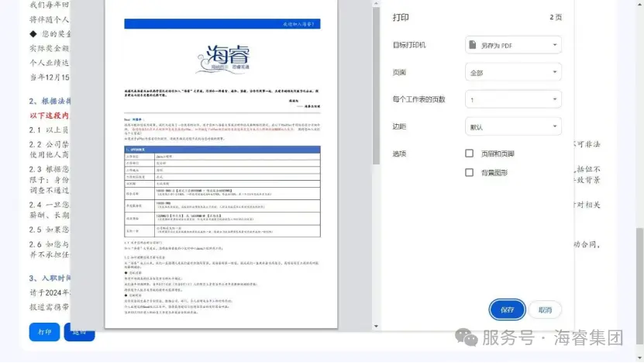Click the PDF file icon in destination field
This screenshot has height=363, width=644.
[x=473, y=46]
